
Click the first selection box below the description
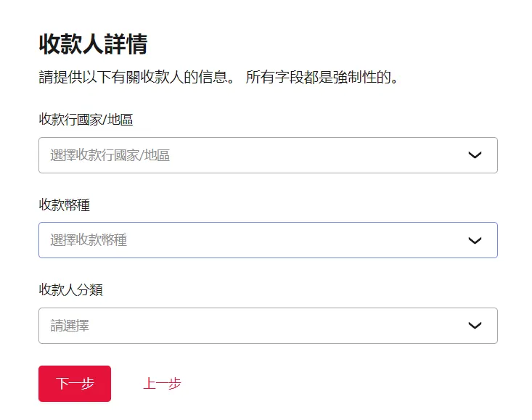268,155
